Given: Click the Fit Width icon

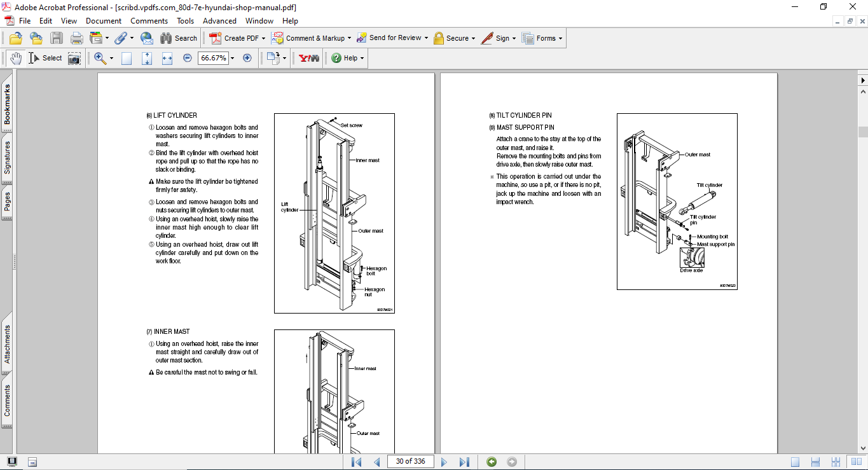Looking at the screenshot, I should coord(167,58).
